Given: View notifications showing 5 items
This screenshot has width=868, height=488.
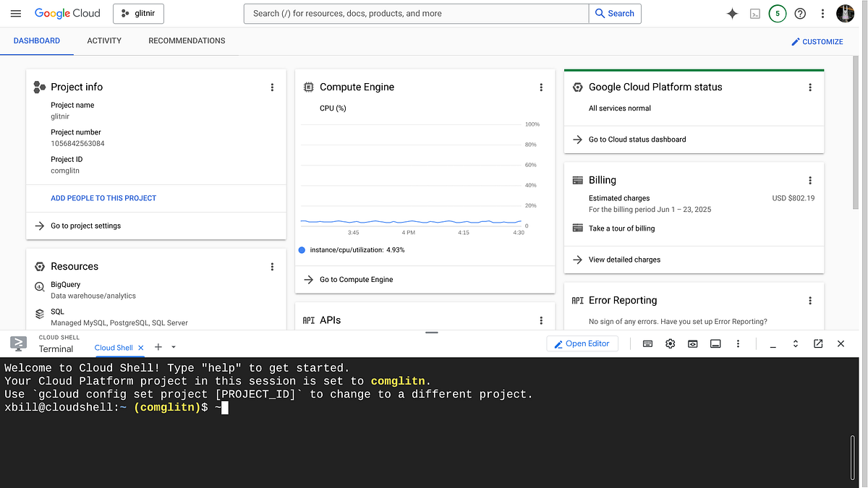Looking at the screenshot, I should 777,13.
